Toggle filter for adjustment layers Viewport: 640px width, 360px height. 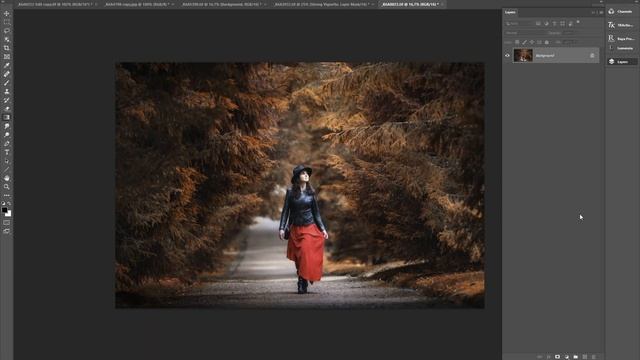pyautogui.click(x=547, y=24)
